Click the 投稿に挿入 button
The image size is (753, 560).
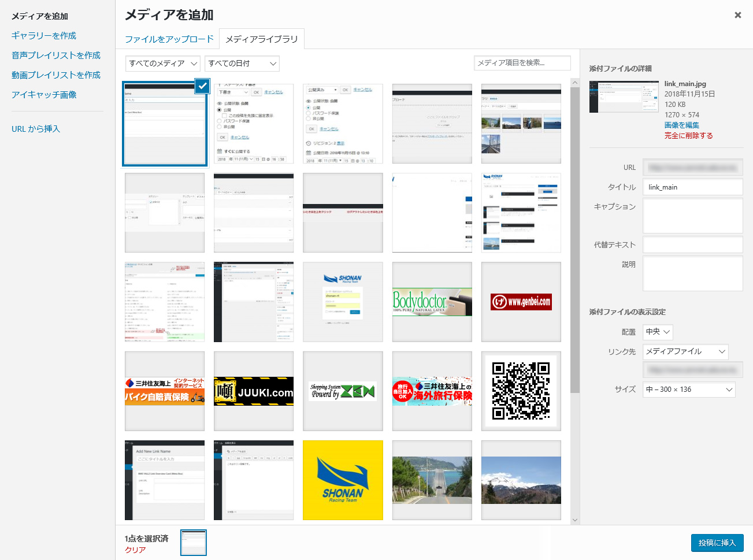click(717, 543)
